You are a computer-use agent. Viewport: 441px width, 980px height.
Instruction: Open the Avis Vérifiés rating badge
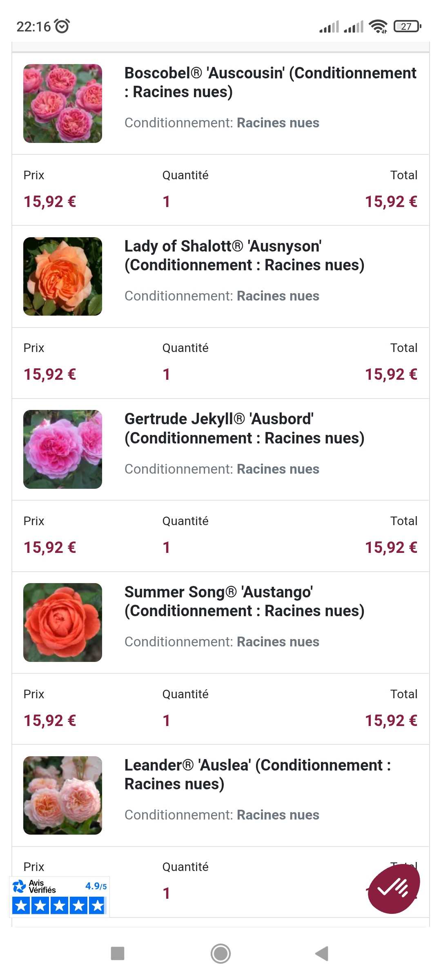(59, 897)
